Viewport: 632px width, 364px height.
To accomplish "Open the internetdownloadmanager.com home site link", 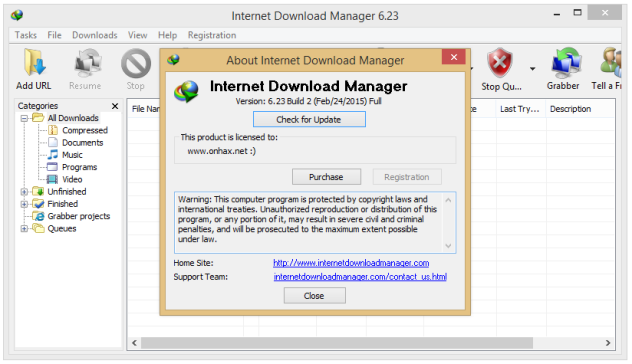I will pyautogui.click(x=351, y=263).
